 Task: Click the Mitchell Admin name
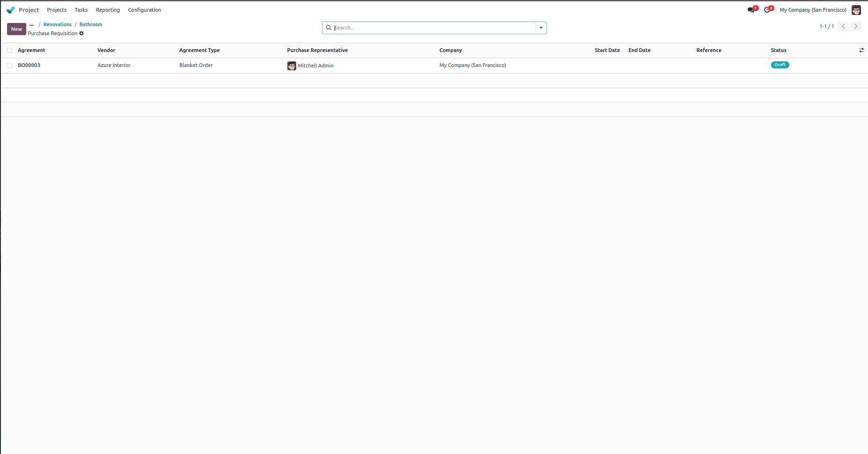coord(315,66)
